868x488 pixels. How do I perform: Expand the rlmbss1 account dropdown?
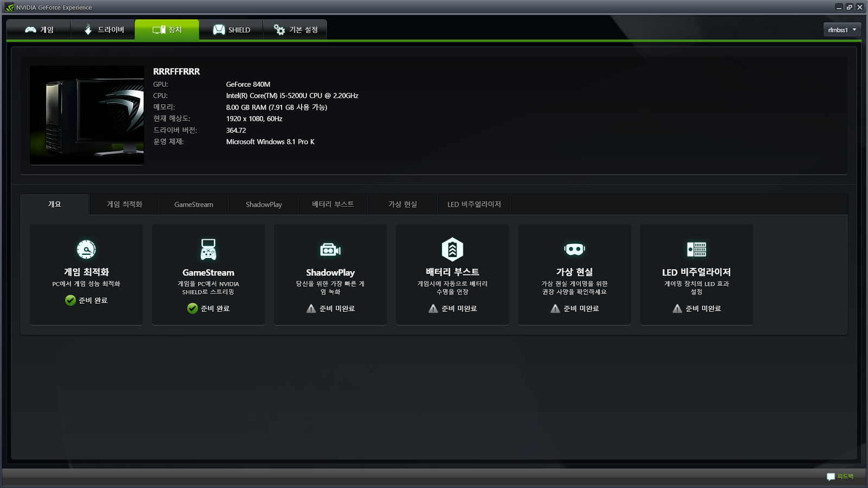click(842, 30)
